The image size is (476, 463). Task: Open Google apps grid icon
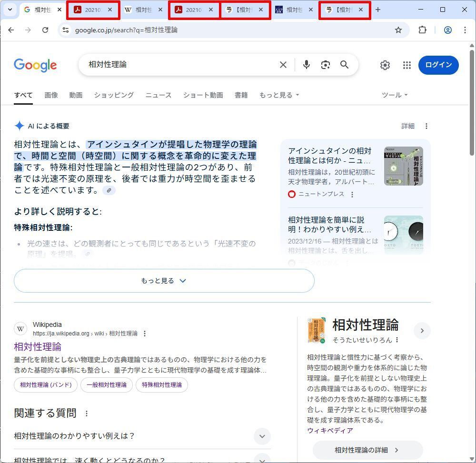pos(407,65)
